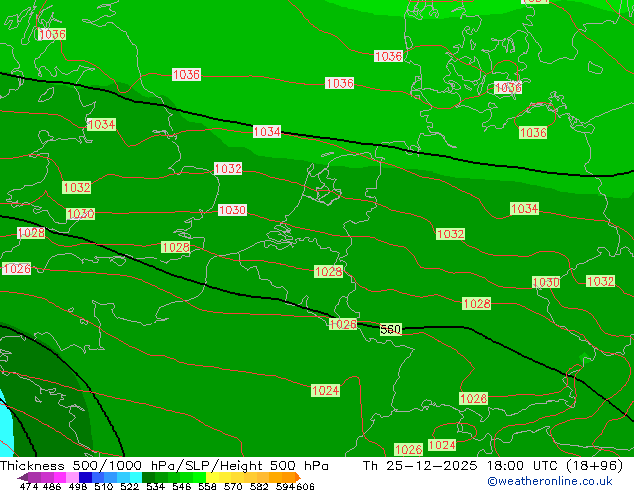634x490 pixels.
Task: Click the 1030 label over southern Ireland
Action: pos(80,214)
